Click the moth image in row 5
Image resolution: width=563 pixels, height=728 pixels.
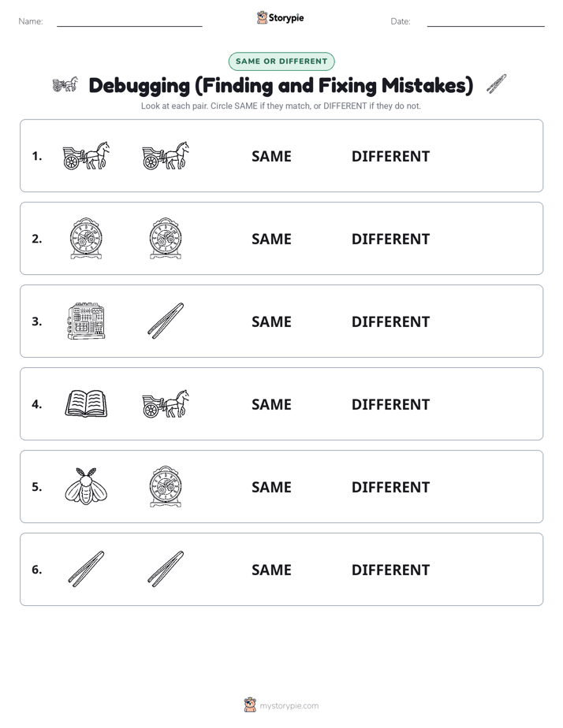[x=87, y=486]
